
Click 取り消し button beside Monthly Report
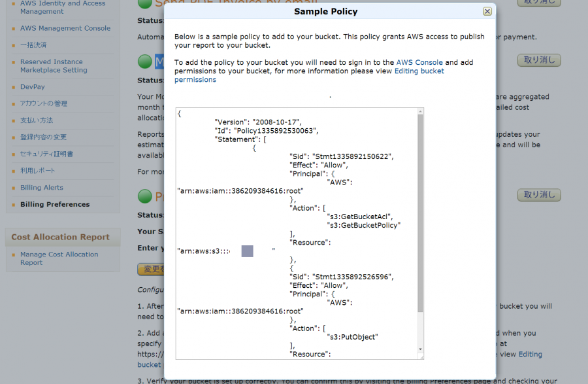pyautogui.click(x=539, y=60)
